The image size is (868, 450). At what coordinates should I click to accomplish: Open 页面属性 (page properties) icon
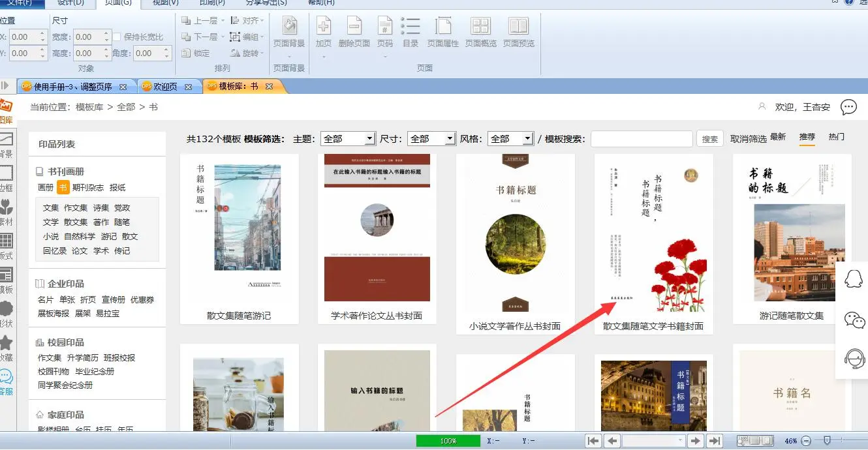pyautogui.click(x=443, y=27)
